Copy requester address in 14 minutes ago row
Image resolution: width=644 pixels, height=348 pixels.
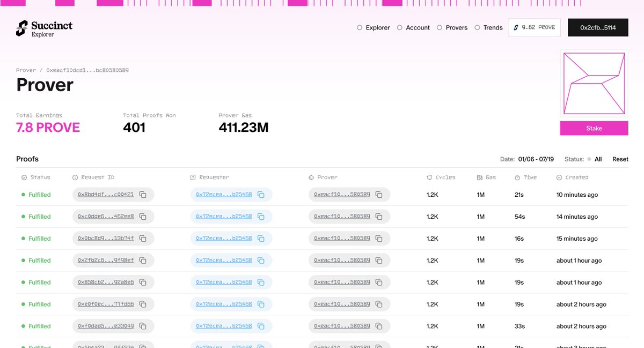(x=261, y=217)
